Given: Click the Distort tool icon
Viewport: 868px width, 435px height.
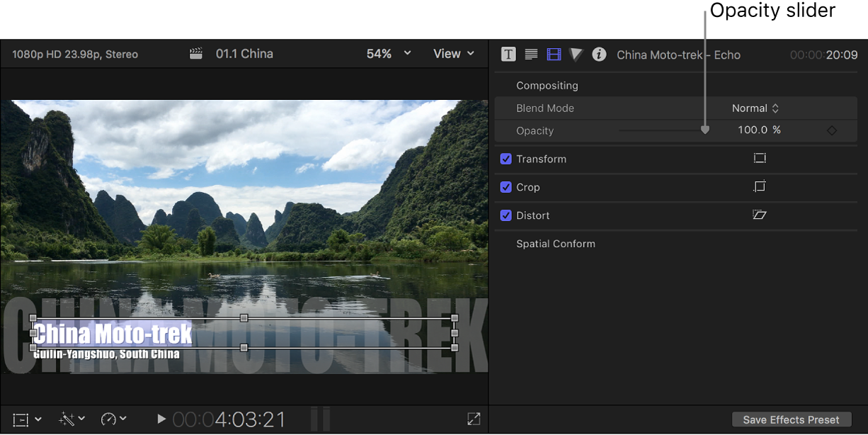Looking at the screenshot, I should 760,215.
